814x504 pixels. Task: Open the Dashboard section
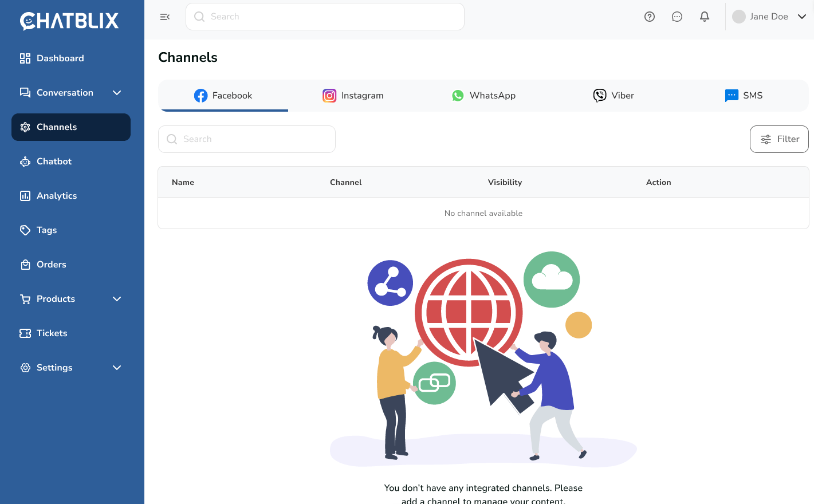pyautogui.click(x=60, y=58)
